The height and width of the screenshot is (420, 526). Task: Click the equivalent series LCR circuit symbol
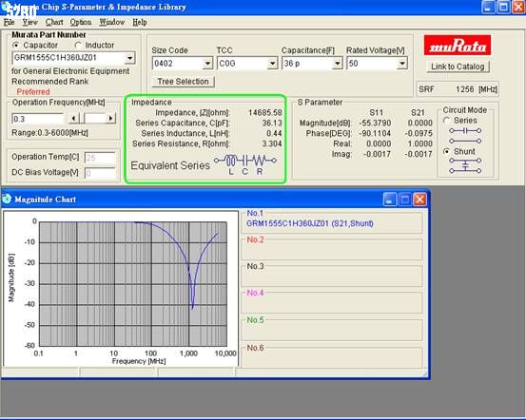tap(245, 164)
